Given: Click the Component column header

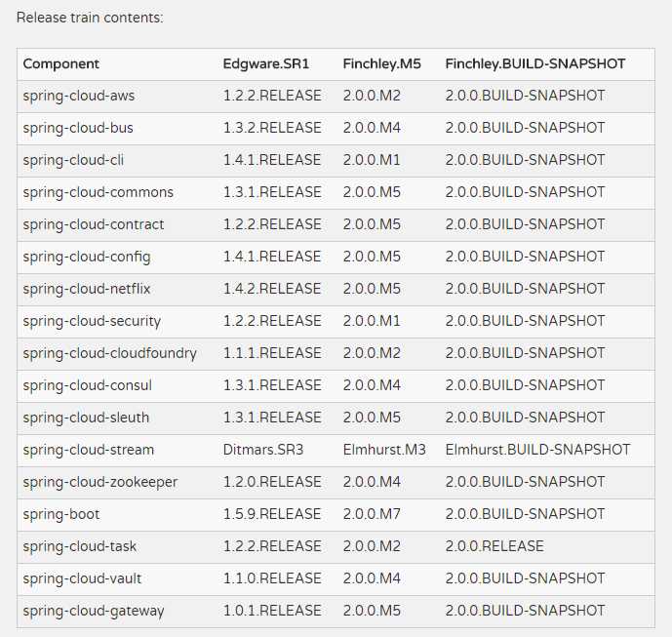Looking at the screenshot, I should pyautogui.click(x=61, y=63).
